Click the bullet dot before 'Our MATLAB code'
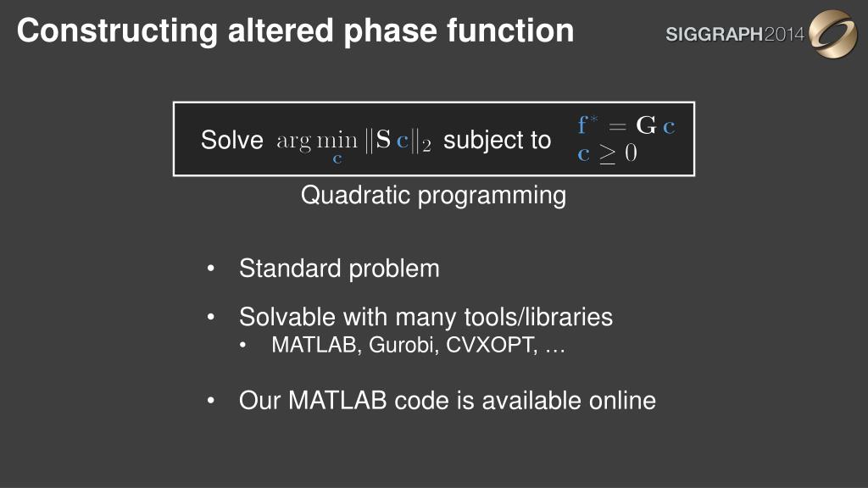The image size is (868, 488). [x=210, y=400]
